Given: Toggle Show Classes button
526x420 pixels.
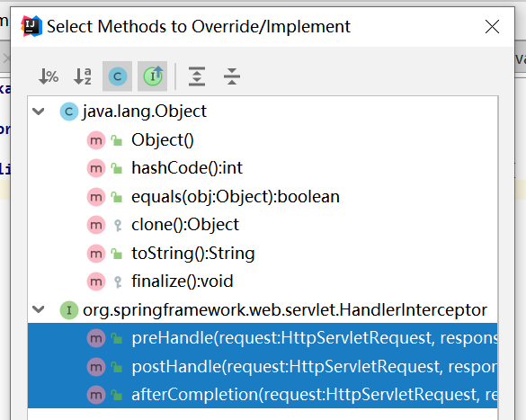Looking at the screenshot, I should (x=118, y=76).
